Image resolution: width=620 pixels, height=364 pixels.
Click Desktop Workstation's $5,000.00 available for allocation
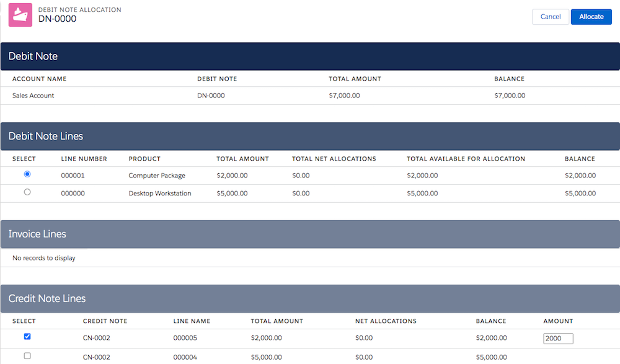422,193
